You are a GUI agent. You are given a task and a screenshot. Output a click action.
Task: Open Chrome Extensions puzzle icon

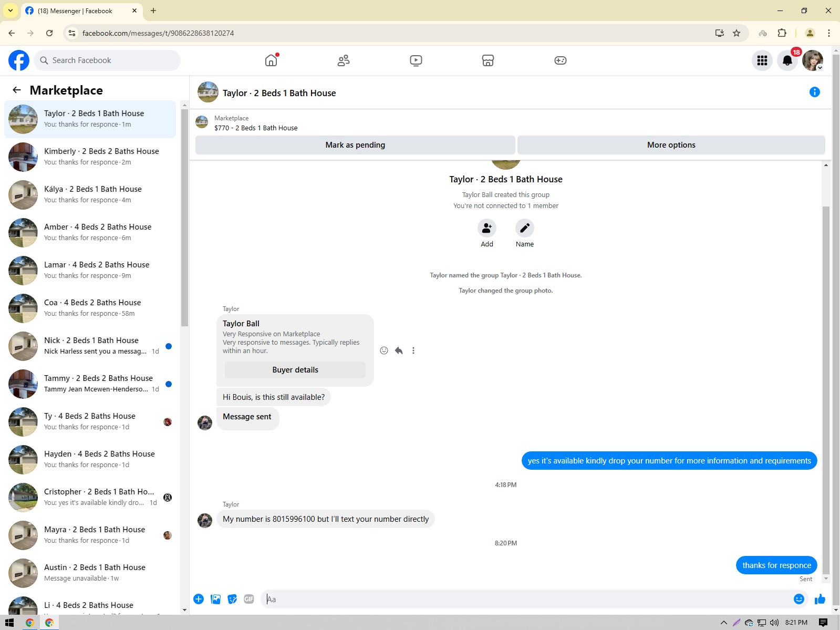point(782,33)
